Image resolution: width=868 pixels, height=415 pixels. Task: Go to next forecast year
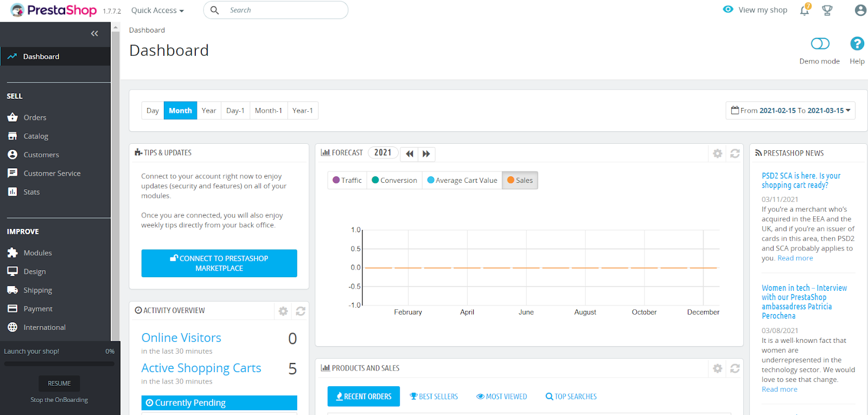point(426,154)
